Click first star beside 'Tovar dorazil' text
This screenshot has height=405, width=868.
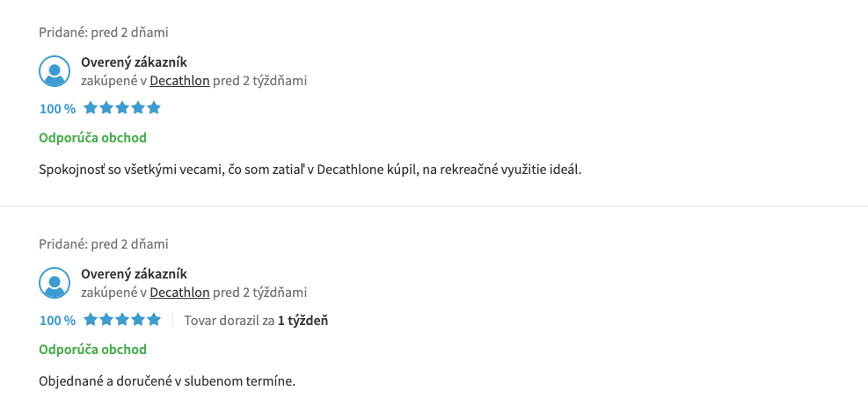pos(91,320)
